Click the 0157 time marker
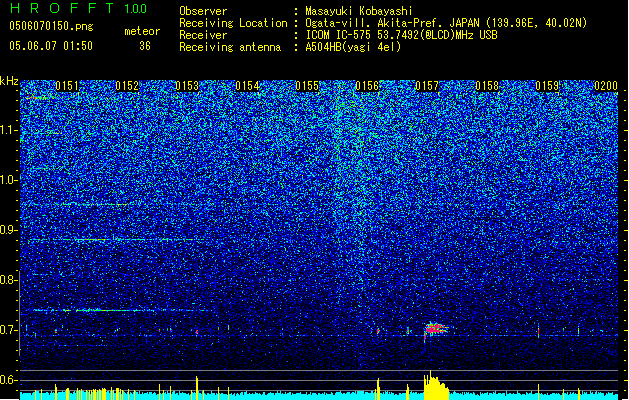The width and height of the screenshot is (629, 400). [427, 86]
